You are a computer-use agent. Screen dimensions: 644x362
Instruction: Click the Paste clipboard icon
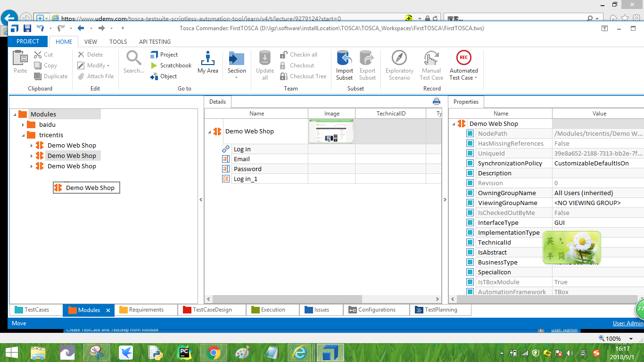pos(20,58)
